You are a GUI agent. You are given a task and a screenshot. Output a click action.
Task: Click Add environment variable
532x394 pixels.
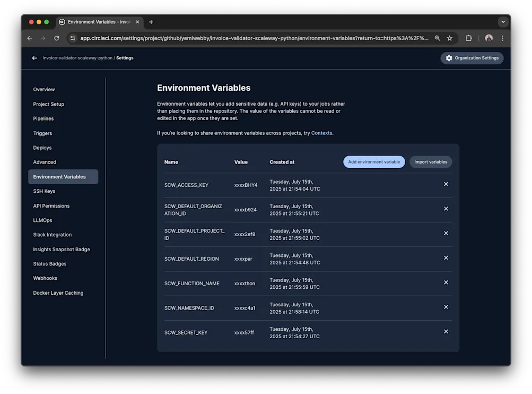coord(374,162)
